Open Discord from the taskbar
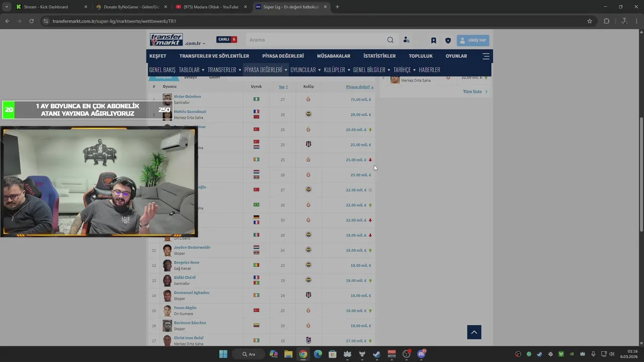The image size is (644, 362). pos(421,354)
